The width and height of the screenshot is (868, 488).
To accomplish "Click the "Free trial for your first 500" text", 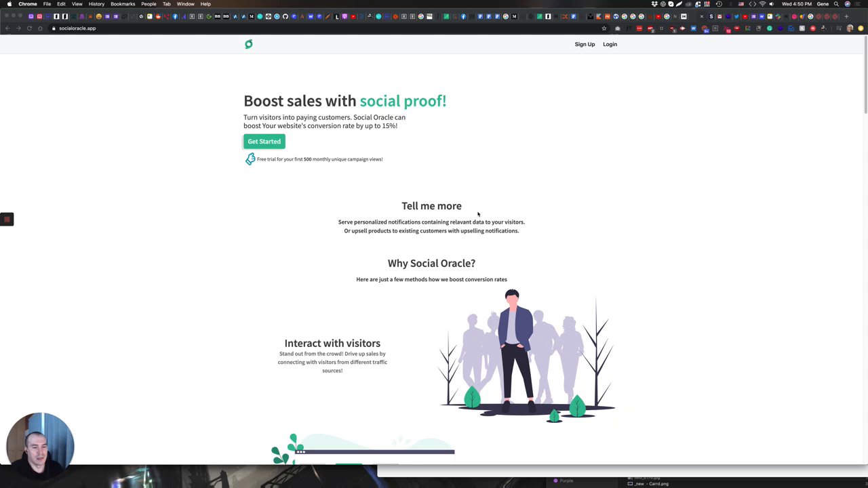I will click(319, 159).
